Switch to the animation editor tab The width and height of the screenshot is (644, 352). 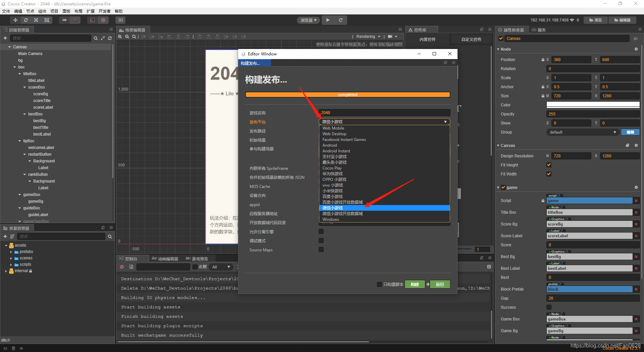click(x=165, y=259)
